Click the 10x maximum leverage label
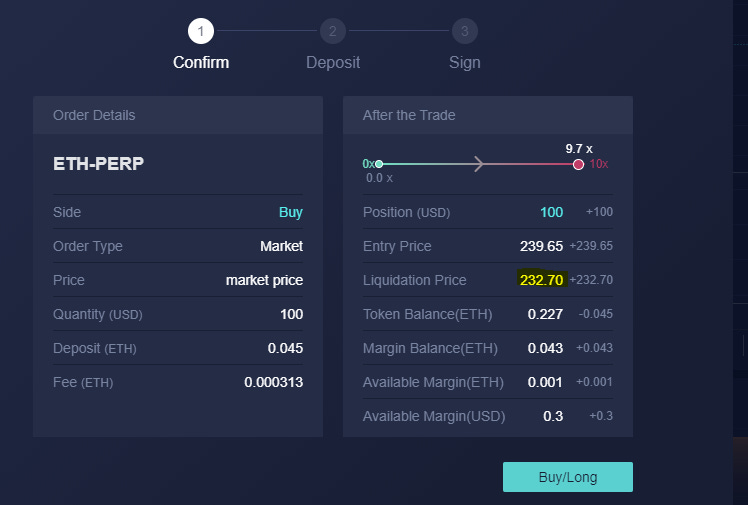The width and height of the screenshot is (748, 505). pyautogui.click(x=599, y=164)
